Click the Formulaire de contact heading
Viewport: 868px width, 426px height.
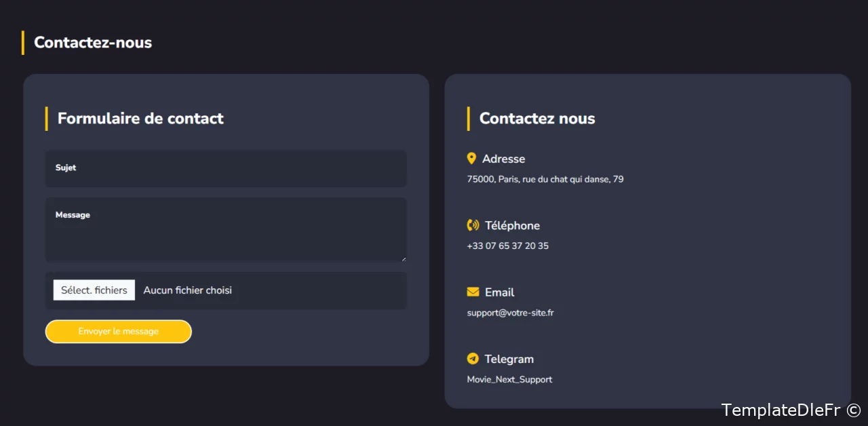point(140,119)
